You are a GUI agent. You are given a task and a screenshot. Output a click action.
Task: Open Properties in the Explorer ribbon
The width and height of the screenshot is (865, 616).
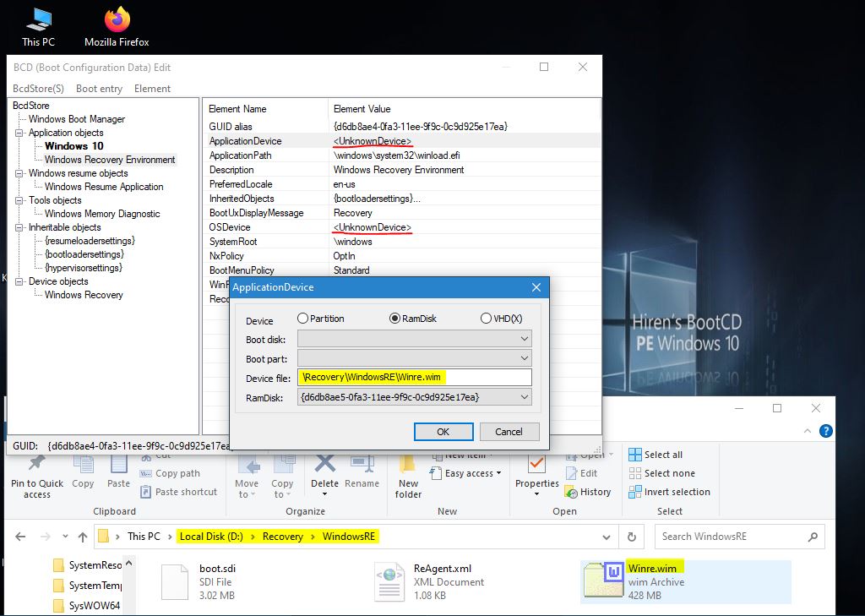click(x=536, y=466)
